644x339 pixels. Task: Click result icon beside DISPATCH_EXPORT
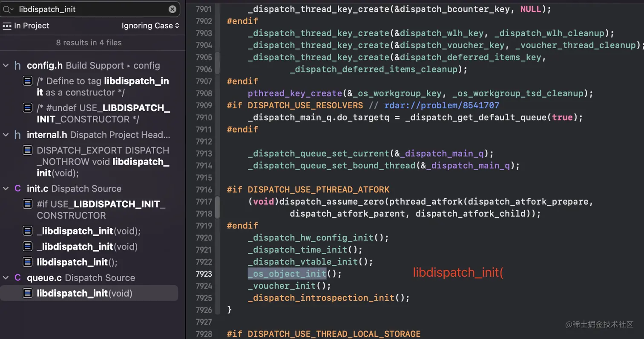click(x=28, y=150)
